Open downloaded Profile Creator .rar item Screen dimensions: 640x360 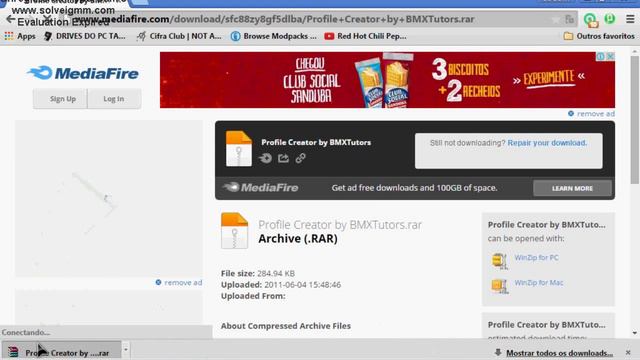click(61, 352)
